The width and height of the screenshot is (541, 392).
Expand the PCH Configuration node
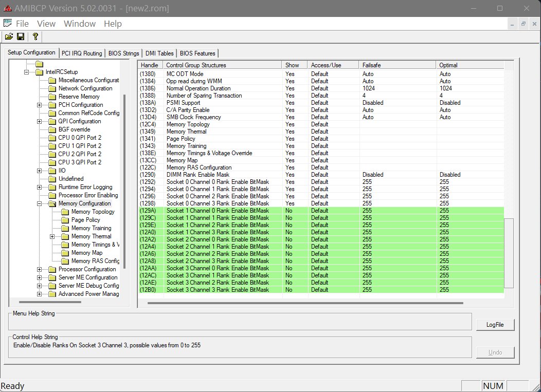pos(39,105)
